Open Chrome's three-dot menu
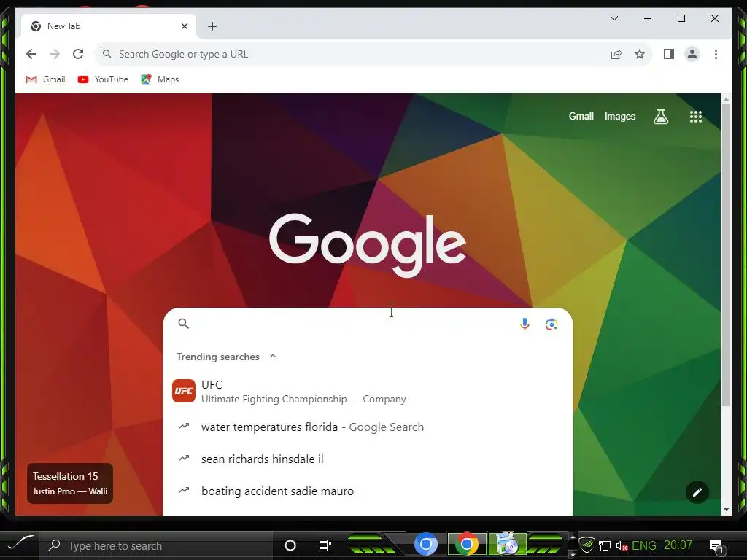Screen dimensions: 747x560 tap(716, 54)
